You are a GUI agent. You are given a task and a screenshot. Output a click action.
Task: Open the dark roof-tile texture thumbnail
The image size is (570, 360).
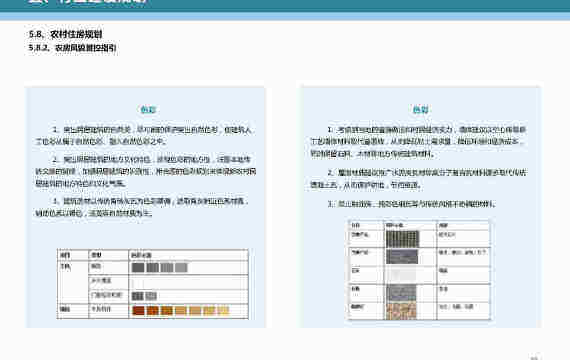[x=402, y=239]
